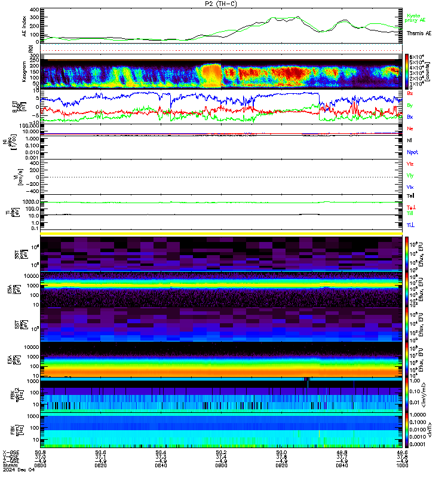Click the 1000 time tick label
Image resolution: width=448 pixels, height=478 pixels.
point(402,465)
